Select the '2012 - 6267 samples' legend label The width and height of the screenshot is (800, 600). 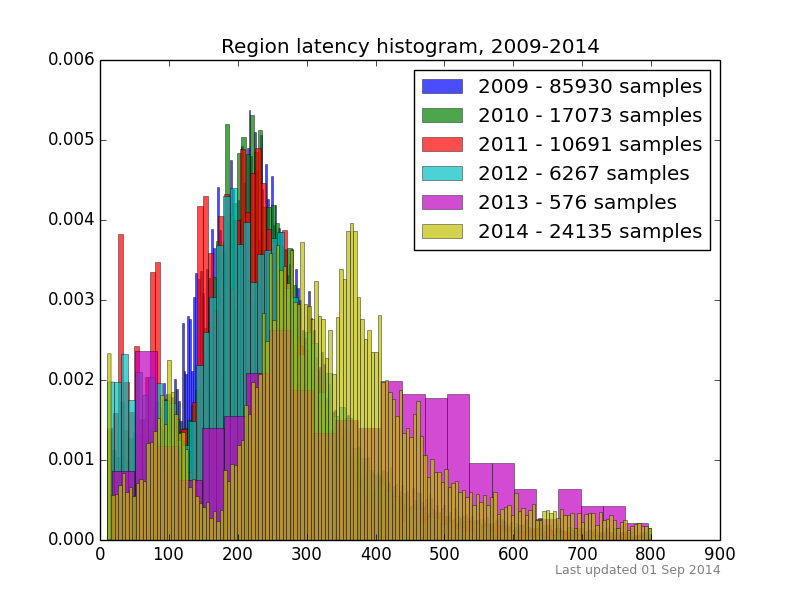(584, 173)
